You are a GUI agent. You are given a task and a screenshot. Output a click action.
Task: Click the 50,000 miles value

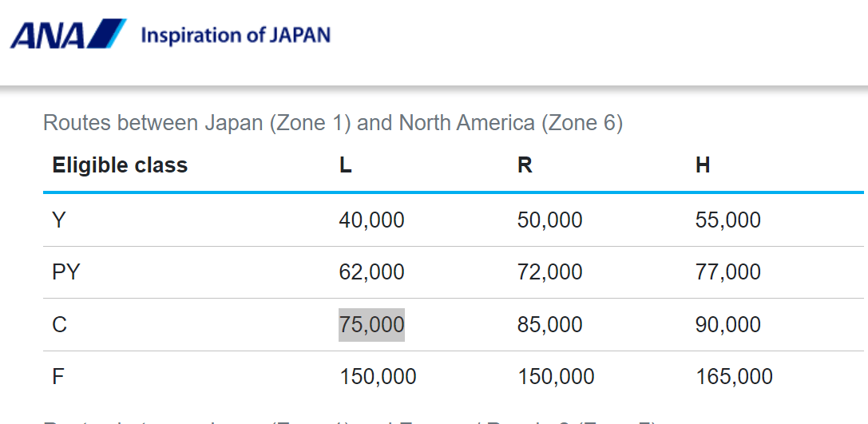click(549, 220)
